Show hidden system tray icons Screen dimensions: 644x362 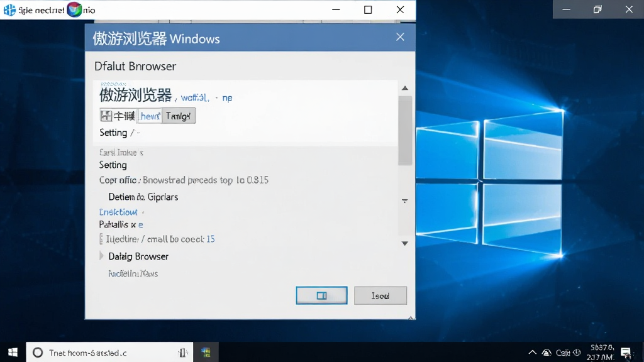click(x=532, y=352)
